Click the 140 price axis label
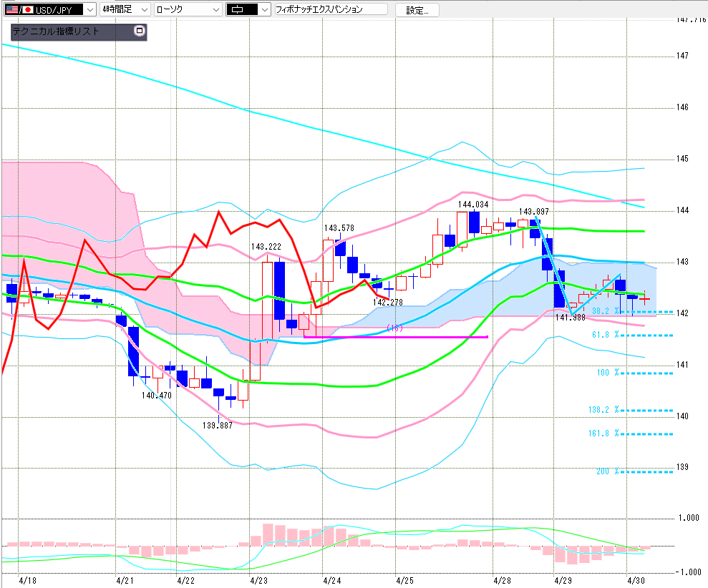708x588 pixels. [682, 416]
